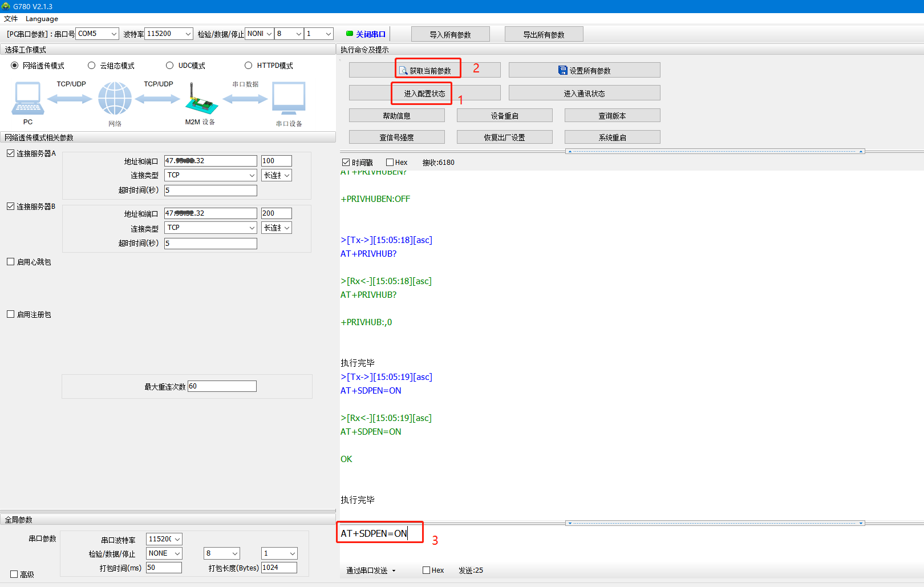
Task: Click the PC laptop icon in diagram
Action: click(27, 98)
